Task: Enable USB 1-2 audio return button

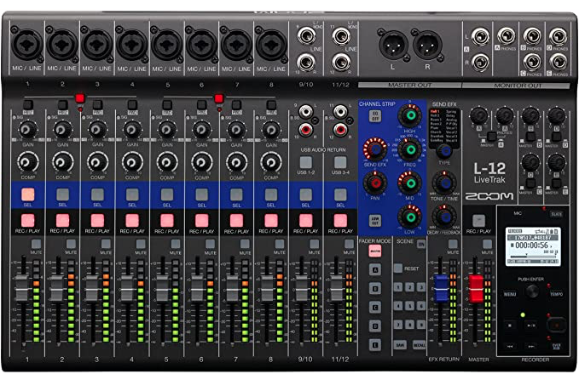Action: [306, 162]
